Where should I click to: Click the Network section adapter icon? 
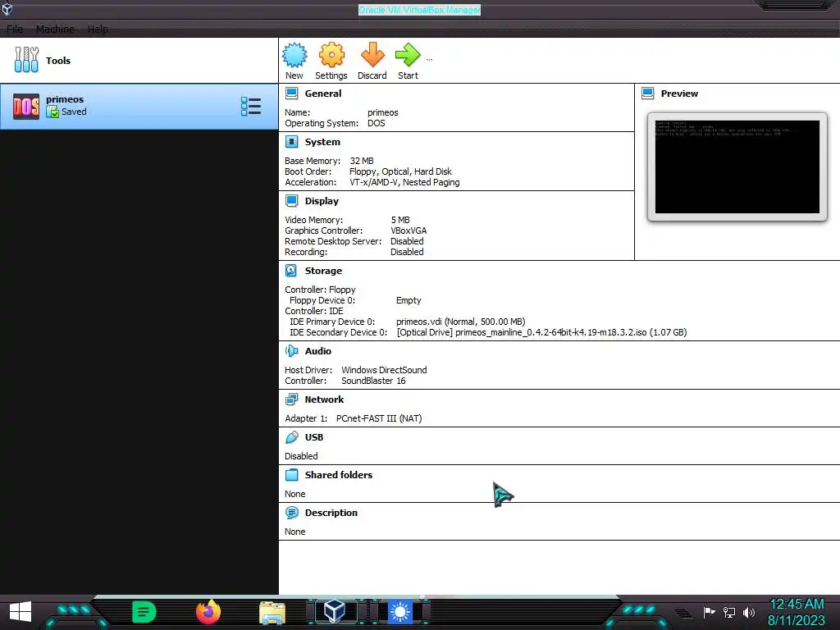click(291, 399)
